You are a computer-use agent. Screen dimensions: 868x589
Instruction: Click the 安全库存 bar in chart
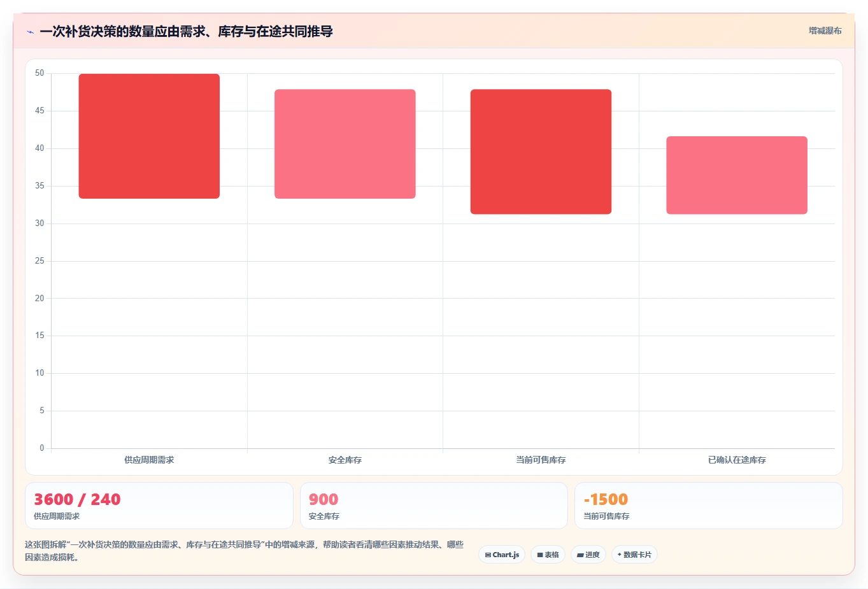click(x=345, y=144)
